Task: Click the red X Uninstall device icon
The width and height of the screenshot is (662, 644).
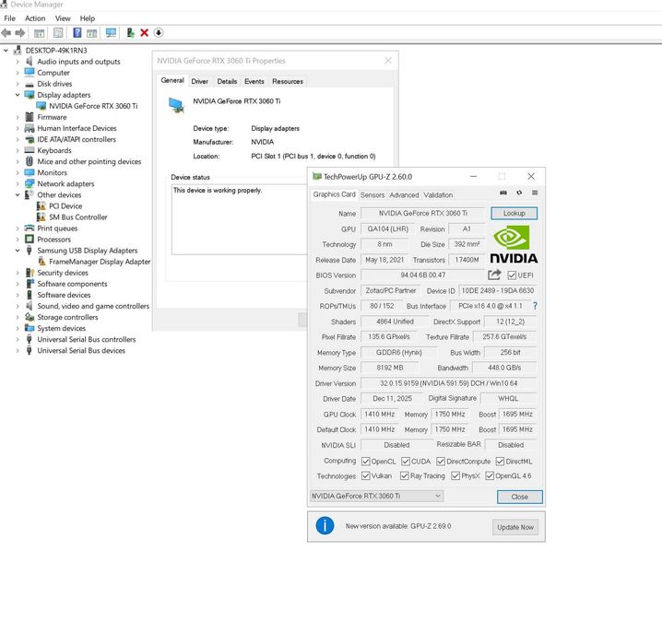Action: point(145,33)
